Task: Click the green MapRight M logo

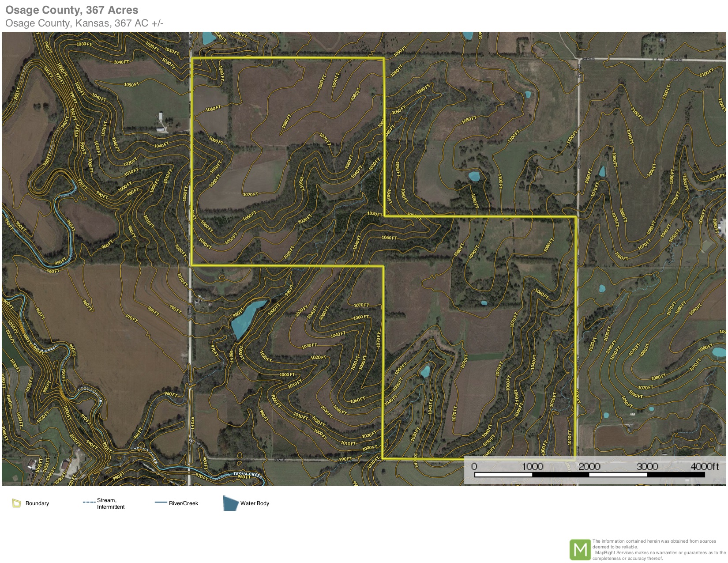Action: (x=580, y=550)
